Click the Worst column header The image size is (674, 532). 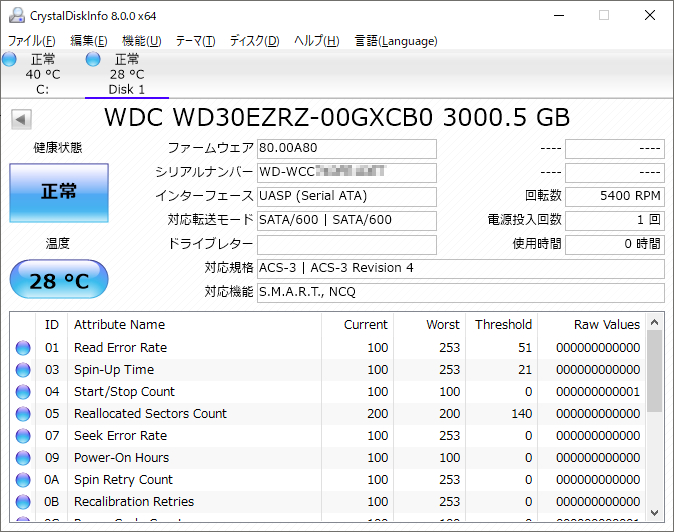point(429,325)
